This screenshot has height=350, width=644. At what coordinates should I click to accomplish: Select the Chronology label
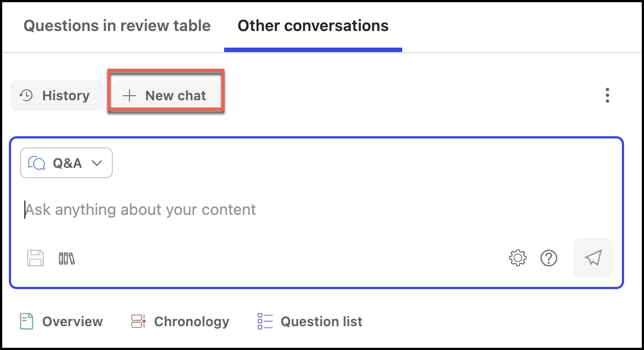click(x=191, y=322)
